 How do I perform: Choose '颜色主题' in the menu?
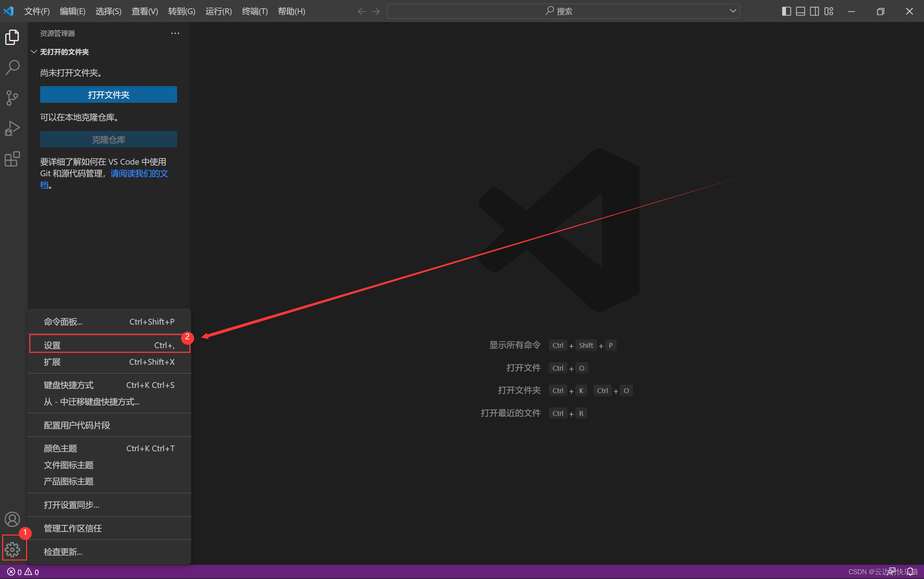point(60,448)
